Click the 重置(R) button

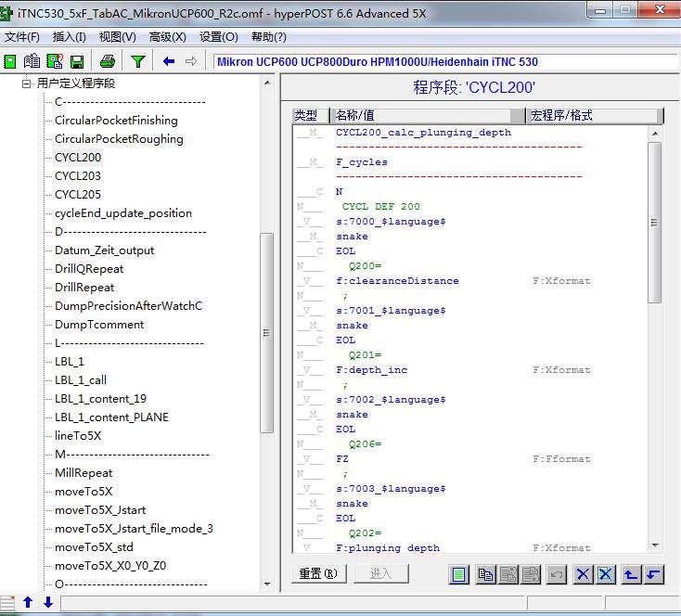point(319,574)
